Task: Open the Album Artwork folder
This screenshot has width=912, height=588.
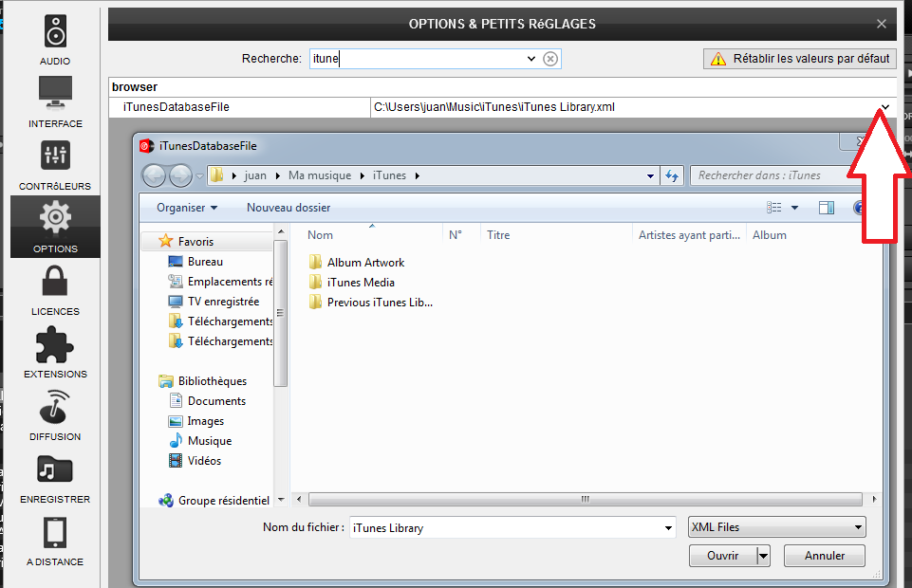Action: pos(357,262)
